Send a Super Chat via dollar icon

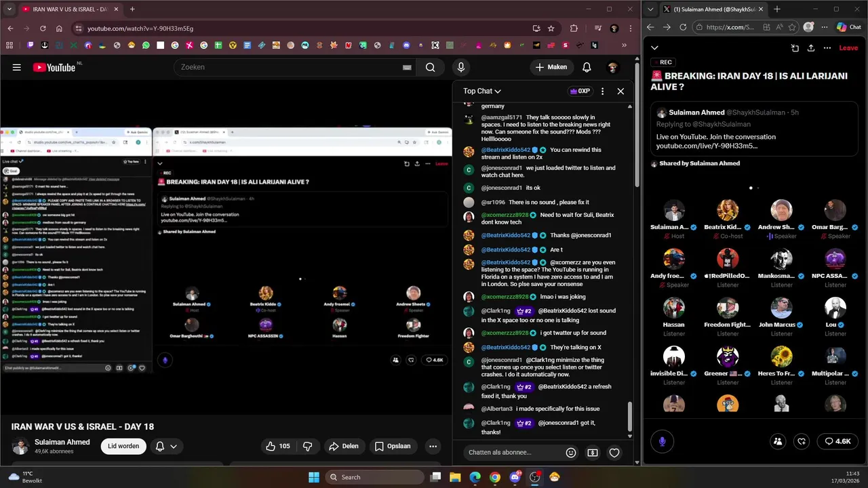coord(593,453)
